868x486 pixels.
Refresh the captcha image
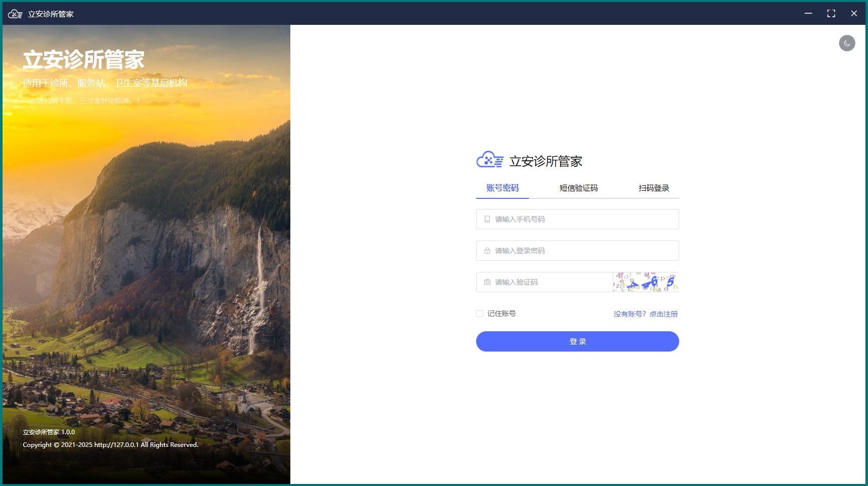[646, 282]
